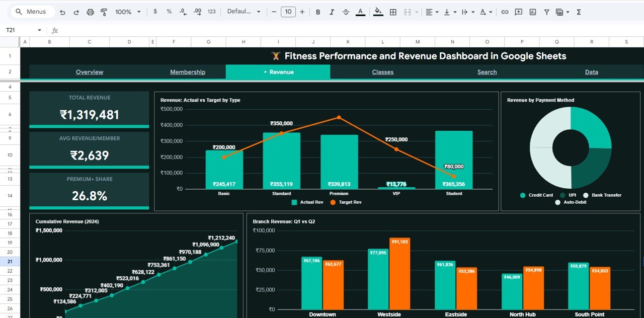Insert a chart
The height and width of the screenshot is (318, 644).
pos(532,11)
